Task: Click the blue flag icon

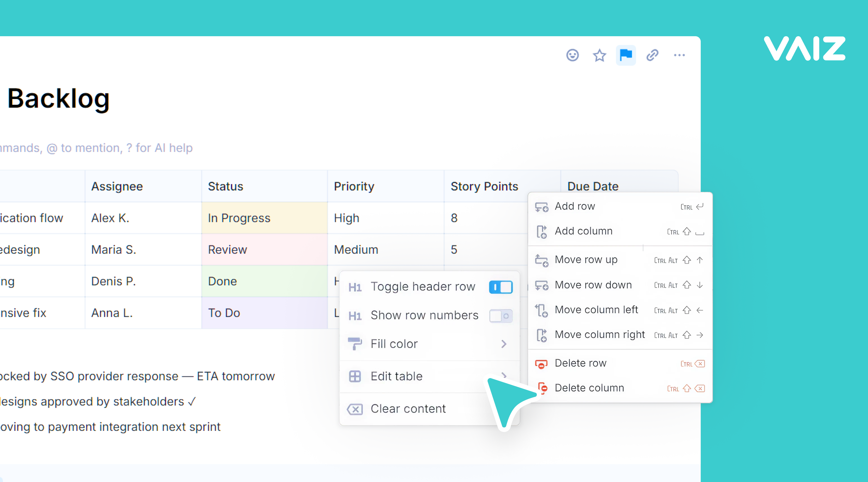Action: tap(626, 55)
